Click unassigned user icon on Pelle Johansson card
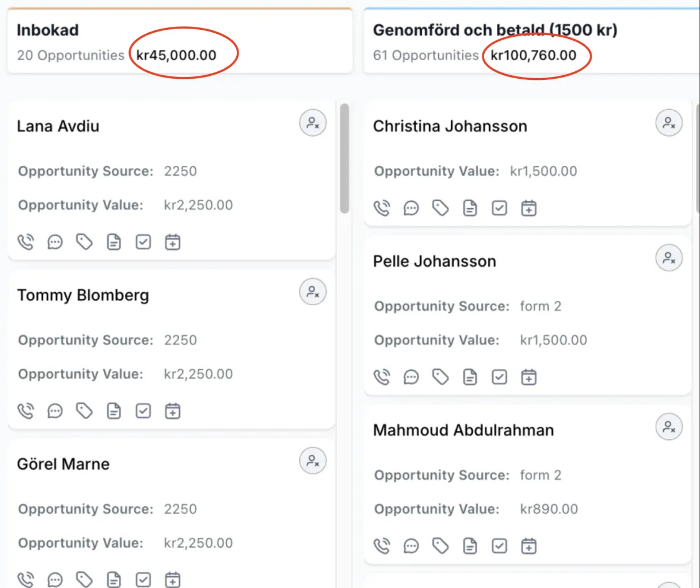 coord(669,257)
